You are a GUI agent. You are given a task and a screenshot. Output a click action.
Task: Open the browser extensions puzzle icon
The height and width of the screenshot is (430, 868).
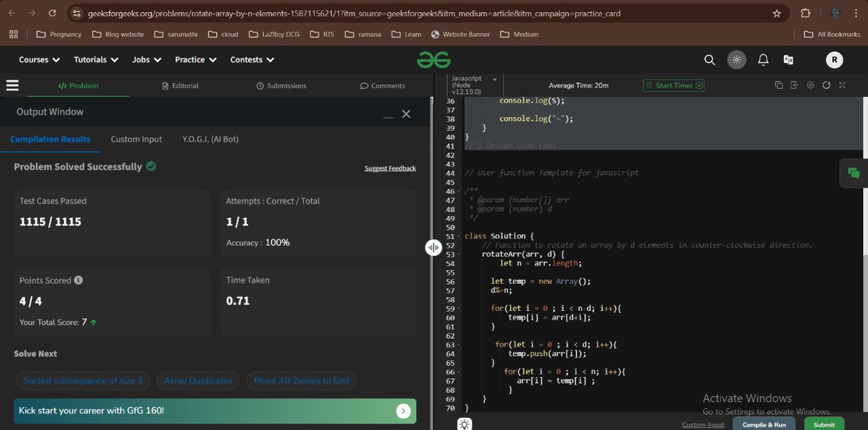(805, 13)
